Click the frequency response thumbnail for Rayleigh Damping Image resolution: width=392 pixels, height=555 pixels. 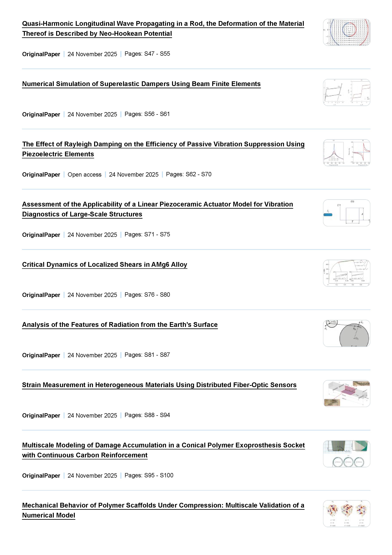pos(346,153)
